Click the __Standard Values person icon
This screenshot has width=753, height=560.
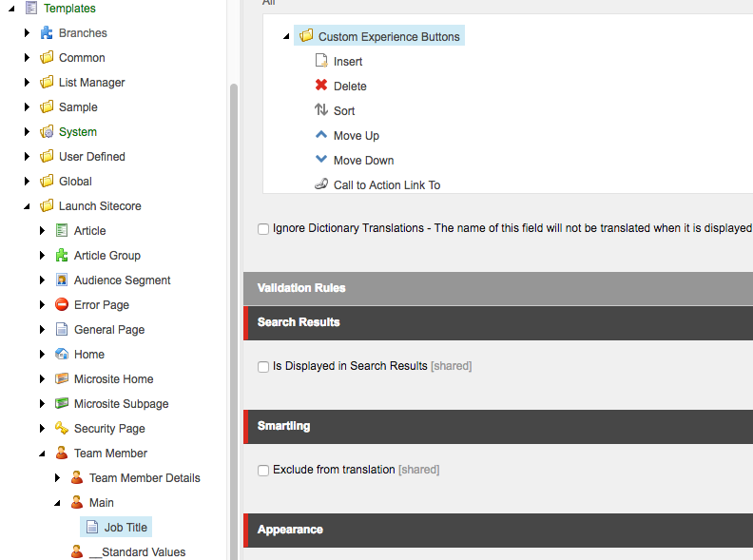coord(77,551)
